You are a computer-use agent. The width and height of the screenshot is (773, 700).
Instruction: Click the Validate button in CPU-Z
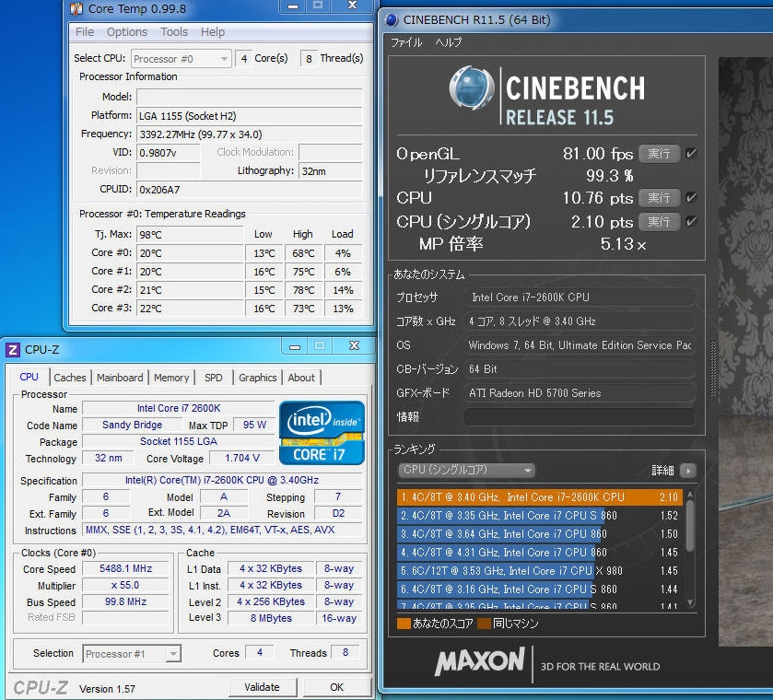[263, 687]
